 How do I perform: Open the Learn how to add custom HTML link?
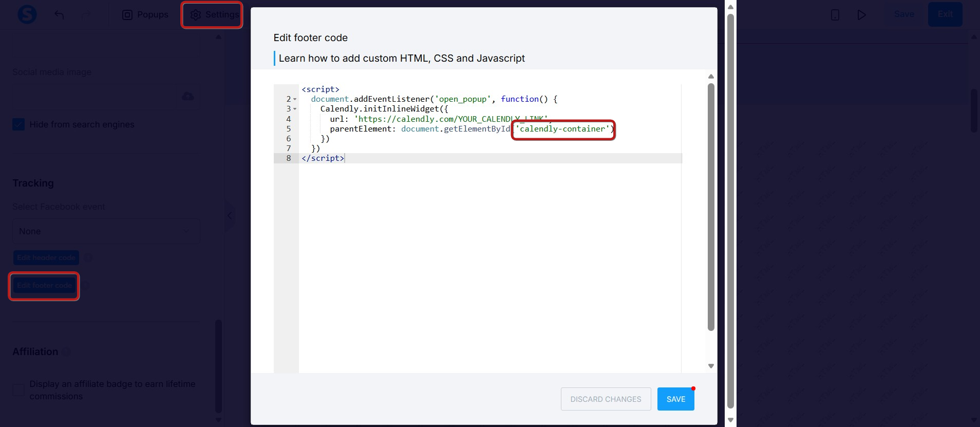402,59
